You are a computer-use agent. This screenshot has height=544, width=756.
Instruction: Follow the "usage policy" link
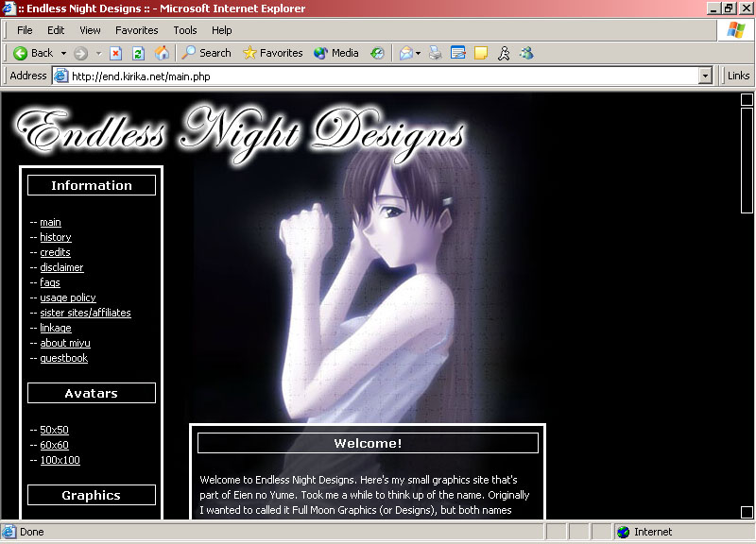click(x=68, y=297)
